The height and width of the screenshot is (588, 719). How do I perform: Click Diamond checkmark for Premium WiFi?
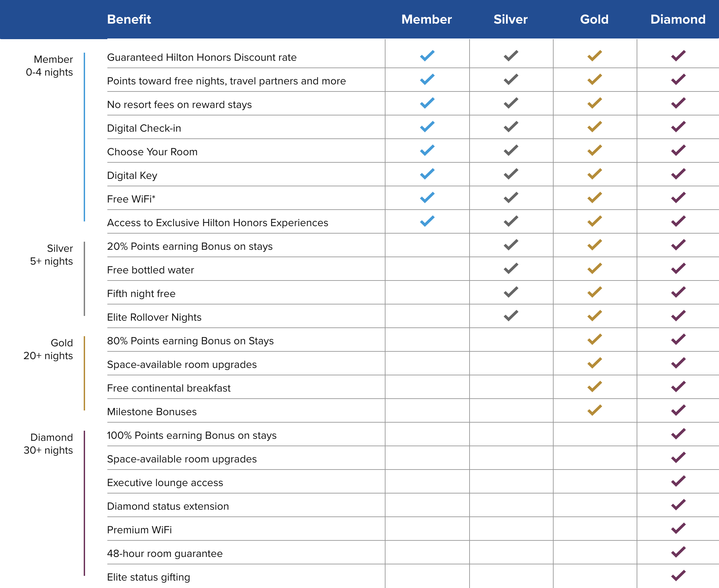coord(678,528)
